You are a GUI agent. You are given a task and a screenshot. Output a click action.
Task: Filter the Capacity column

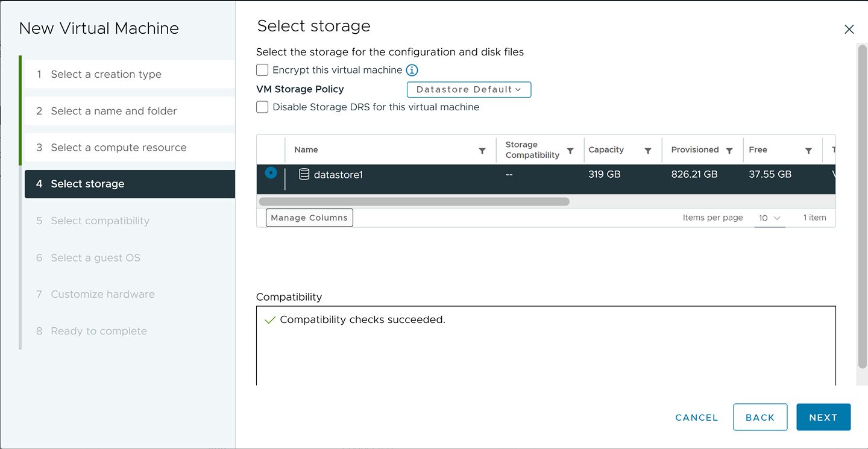point(647,151)
